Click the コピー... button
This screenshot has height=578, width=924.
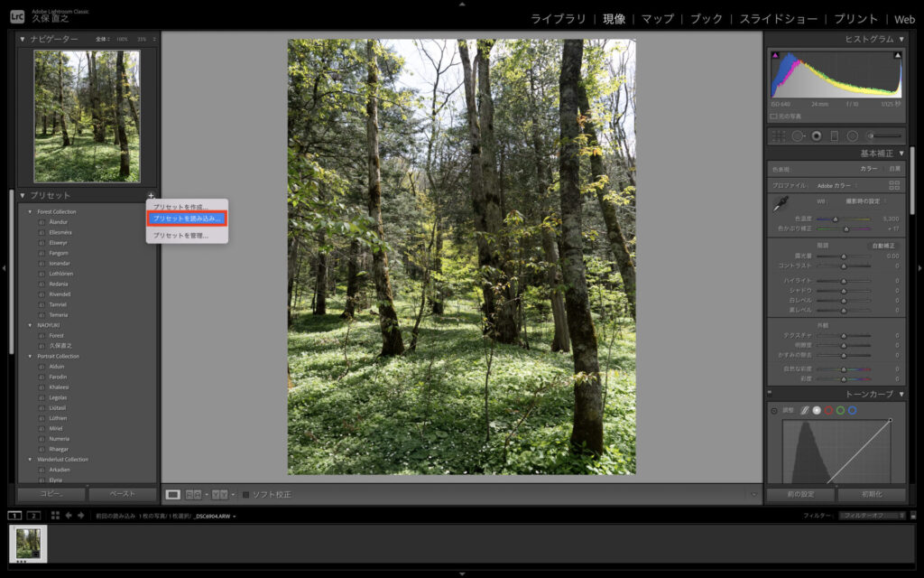click(x=51, y=494)
